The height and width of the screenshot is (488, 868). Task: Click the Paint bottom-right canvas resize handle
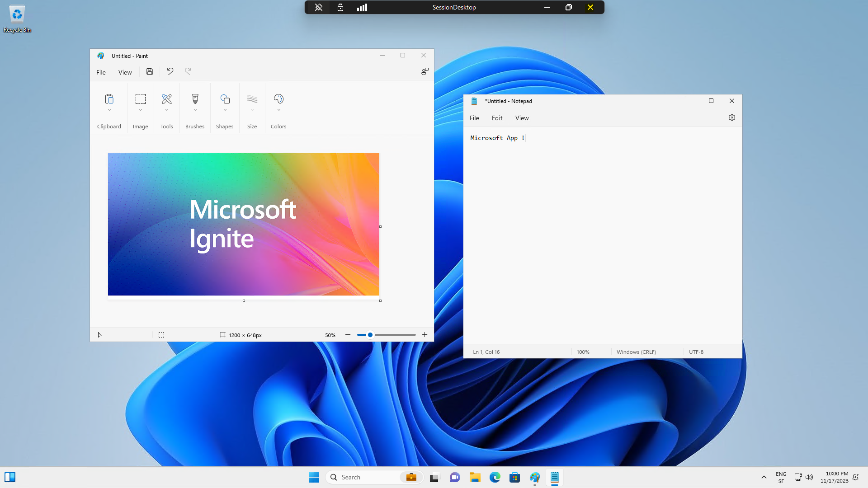[381, 300]
